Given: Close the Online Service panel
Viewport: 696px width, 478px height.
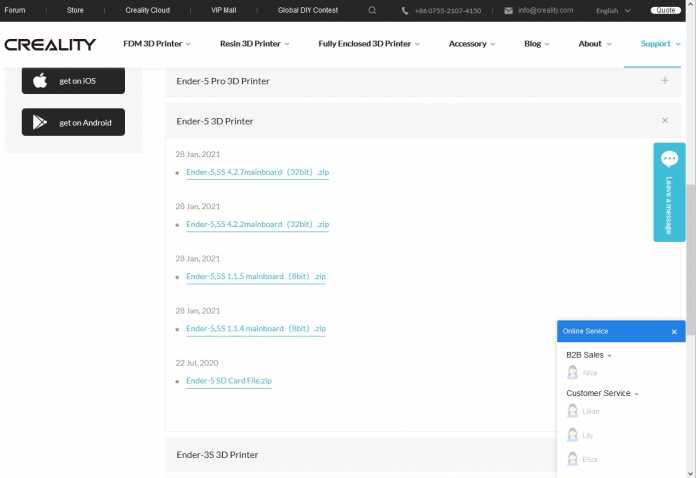Looking at the screenshot, I should [674, 332].
